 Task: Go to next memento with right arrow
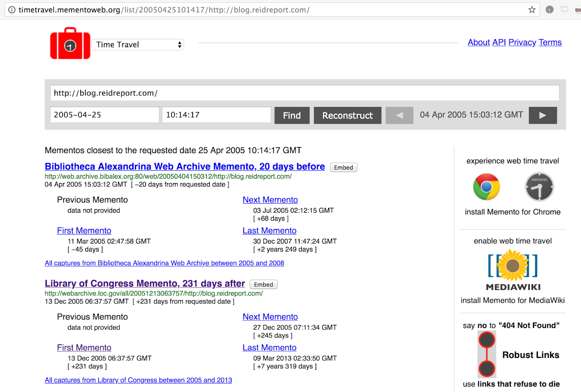coord(543,115)
